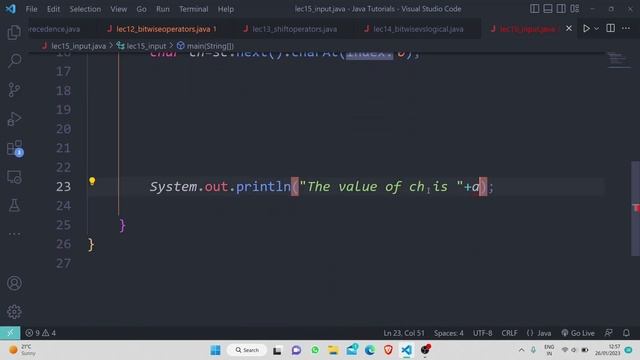Show errors and warnings count
This screenshot has height=360, width=640.
40,333
